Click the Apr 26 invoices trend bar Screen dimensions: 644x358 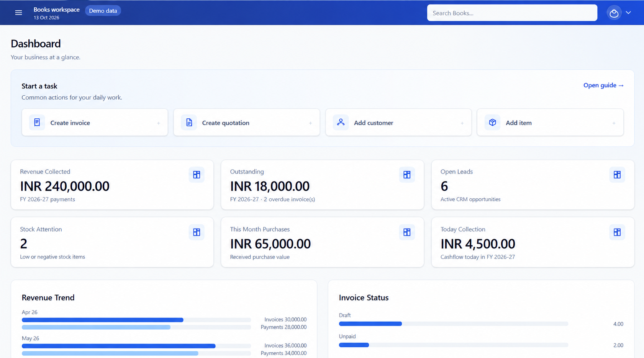(136, 320)
